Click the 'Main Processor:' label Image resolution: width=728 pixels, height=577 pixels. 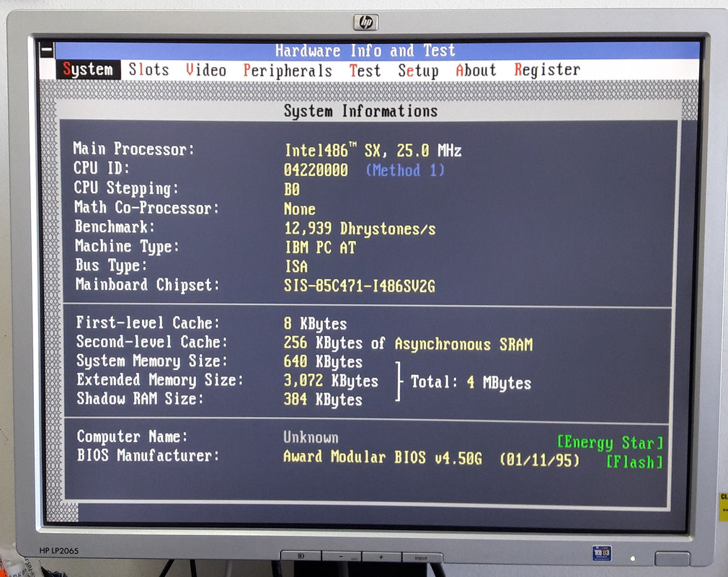134,149
